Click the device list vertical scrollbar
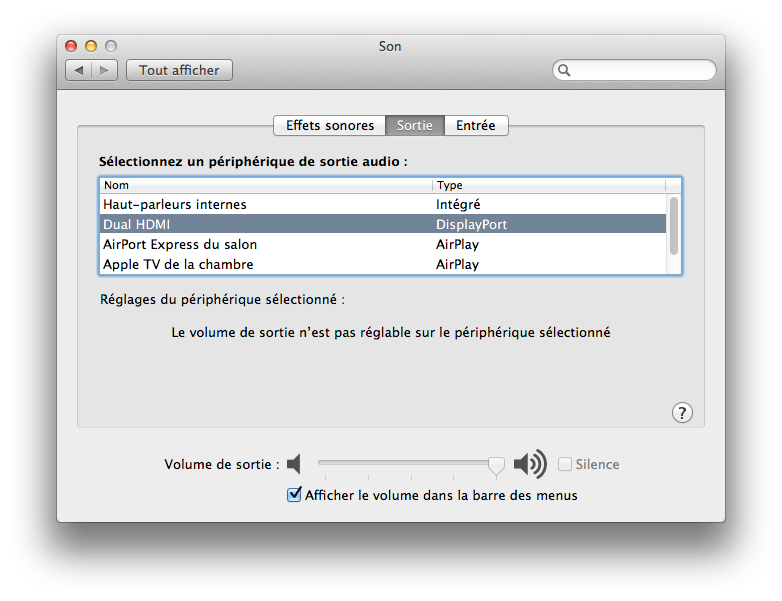 674,225
